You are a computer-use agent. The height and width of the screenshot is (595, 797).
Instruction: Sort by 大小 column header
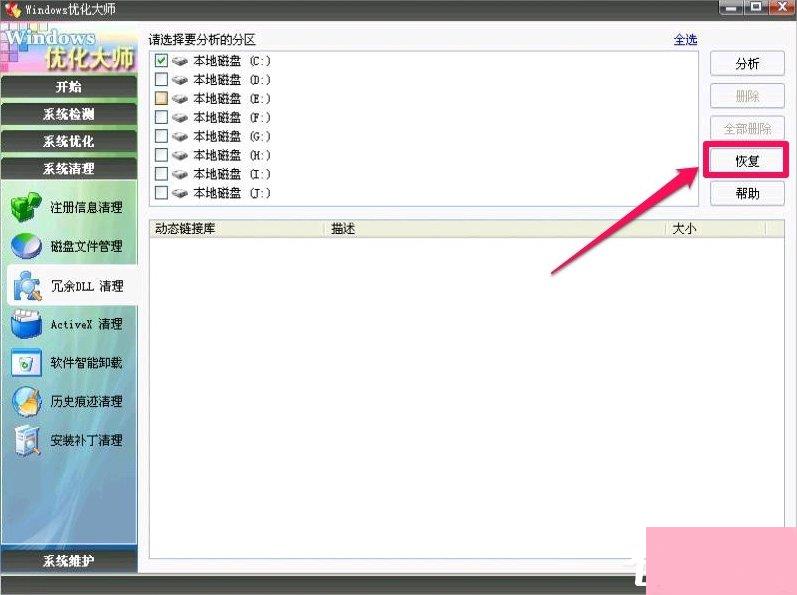point(716,229)
